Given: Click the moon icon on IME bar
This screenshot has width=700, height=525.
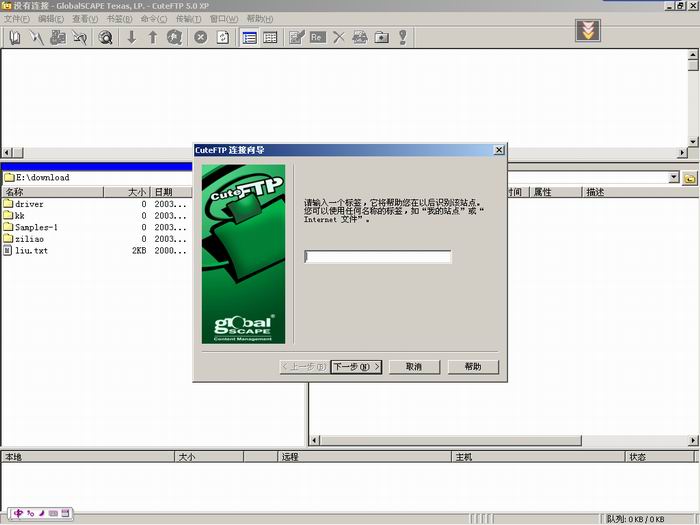Looking at the screenshot, I should click(x=42, y=513).
